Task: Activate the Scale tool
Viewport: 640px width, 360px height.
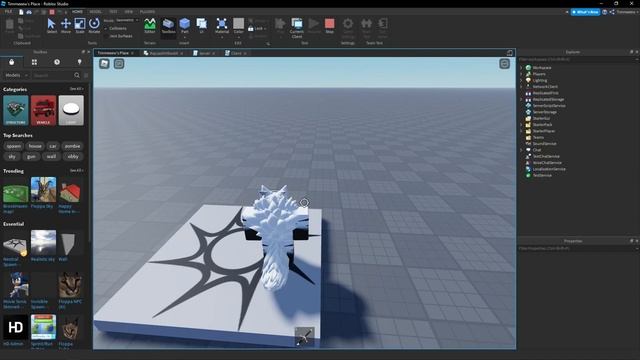Action: coord(80,26)
